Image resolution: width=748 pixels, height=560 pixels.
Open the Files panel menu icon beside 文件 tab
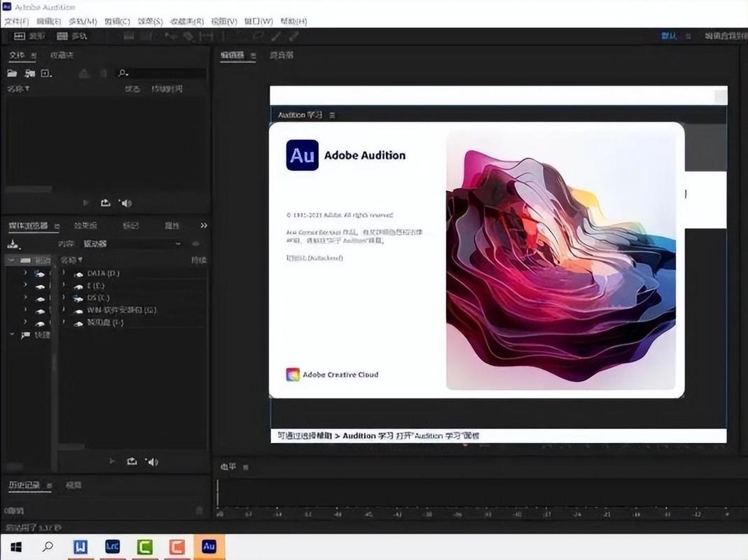pos(34,56)
